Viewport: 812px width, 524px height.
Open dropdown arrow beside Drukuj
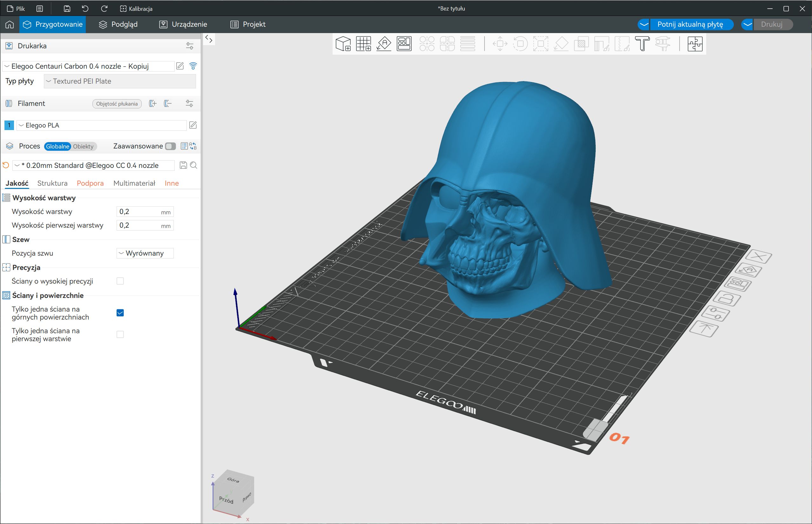click(748, 24)
